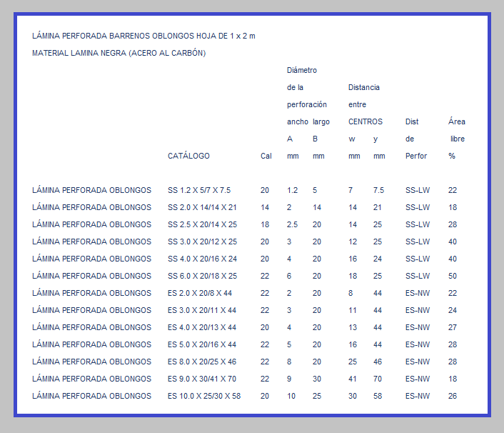The width and height of the screenshot is (504, 433).
Task: Select catalog entry 'SS 2.0 X 14/14 X 21'
Action: click(202, 207)
